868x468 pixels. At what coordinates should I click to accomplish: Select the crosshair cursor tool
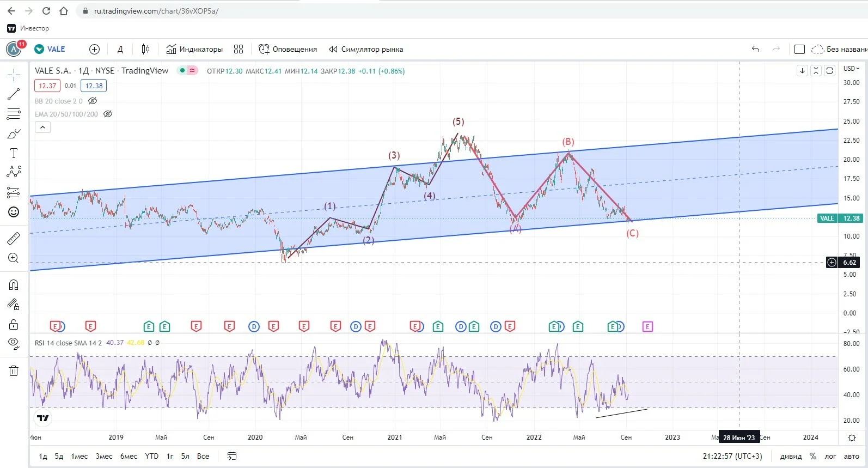tap(14, 75)
